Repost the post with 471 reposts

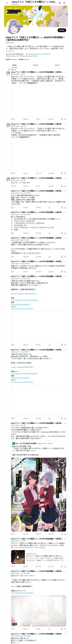(x=26, y=173)
